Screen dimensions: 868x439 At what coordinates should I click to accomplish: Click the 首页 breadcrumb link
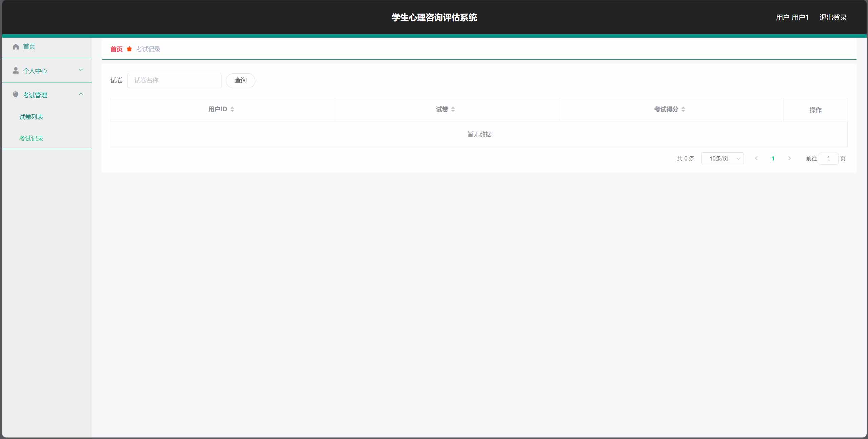116,49
